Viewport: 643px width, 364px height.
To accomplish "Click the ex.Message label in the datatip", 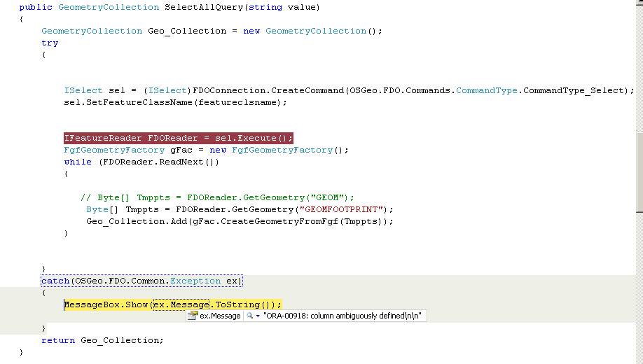I will [x=220, y=316].
